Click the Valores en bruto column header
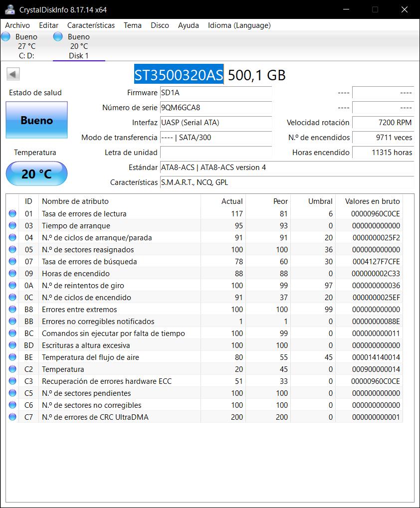This screenshot has width=420, height=508. pos(370,201)
